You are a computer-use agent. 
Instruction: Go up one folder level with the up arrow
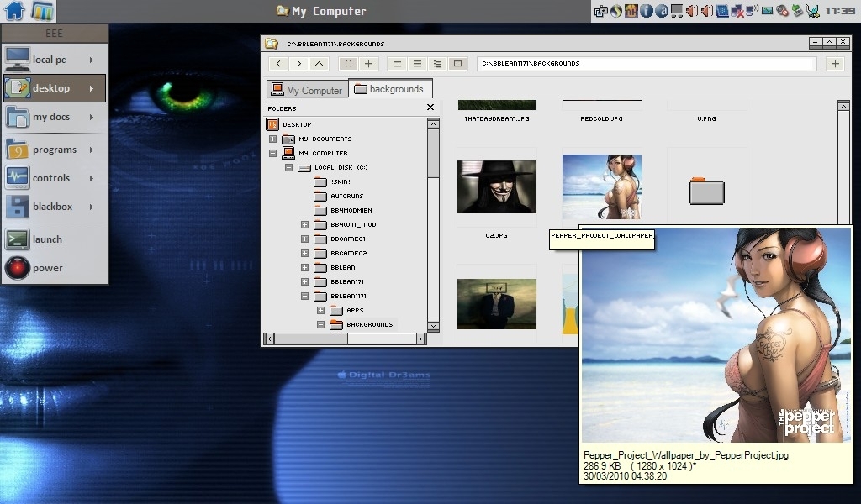(x=319, y=64)
